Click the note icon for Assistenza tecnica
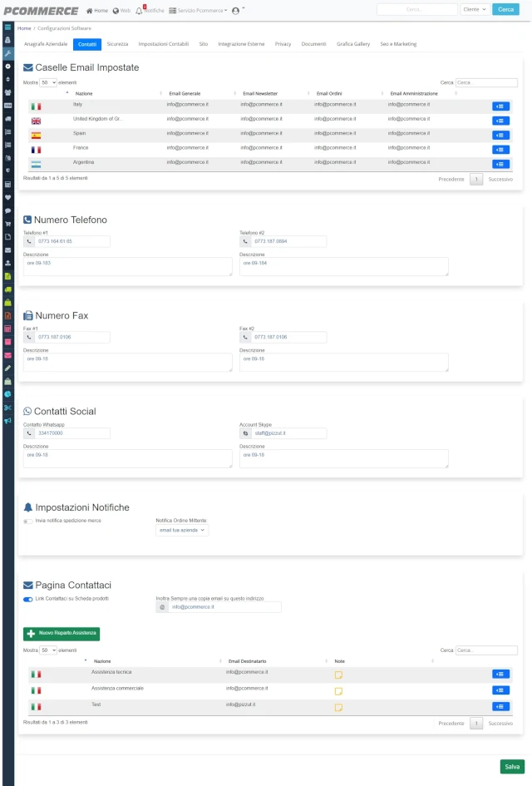Viewport: 532px width, 786px height. click(338, 675)
